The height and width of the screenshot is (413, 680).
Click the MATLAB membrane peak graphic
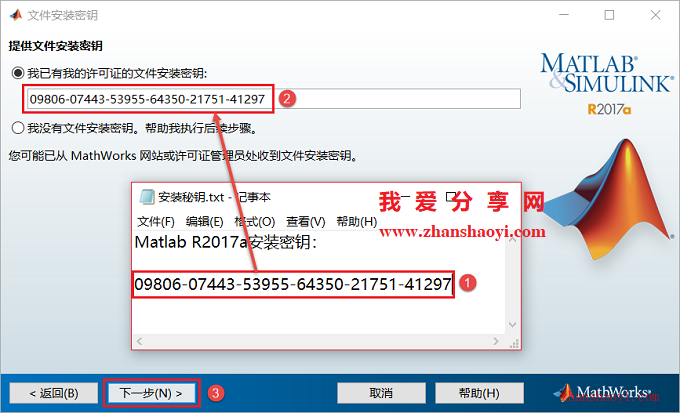click(609, 199)
